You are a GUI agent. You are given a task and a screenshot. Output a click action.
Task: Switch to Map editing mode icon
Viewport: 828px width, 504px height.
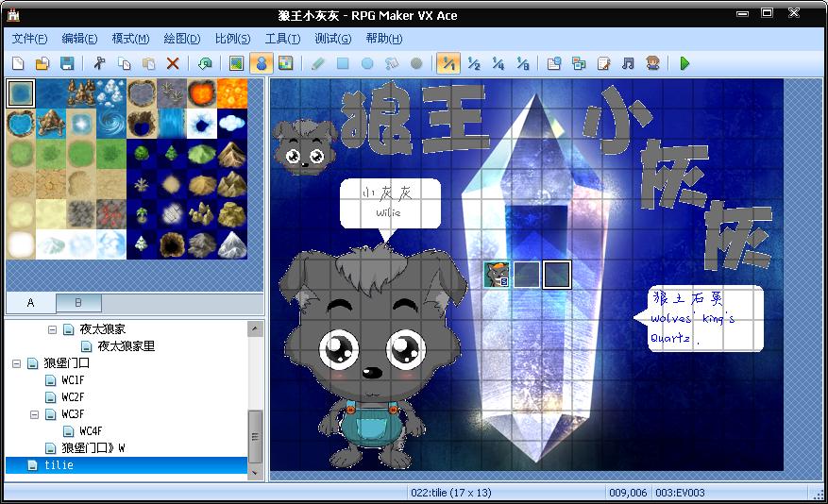[x=237, y=63]
